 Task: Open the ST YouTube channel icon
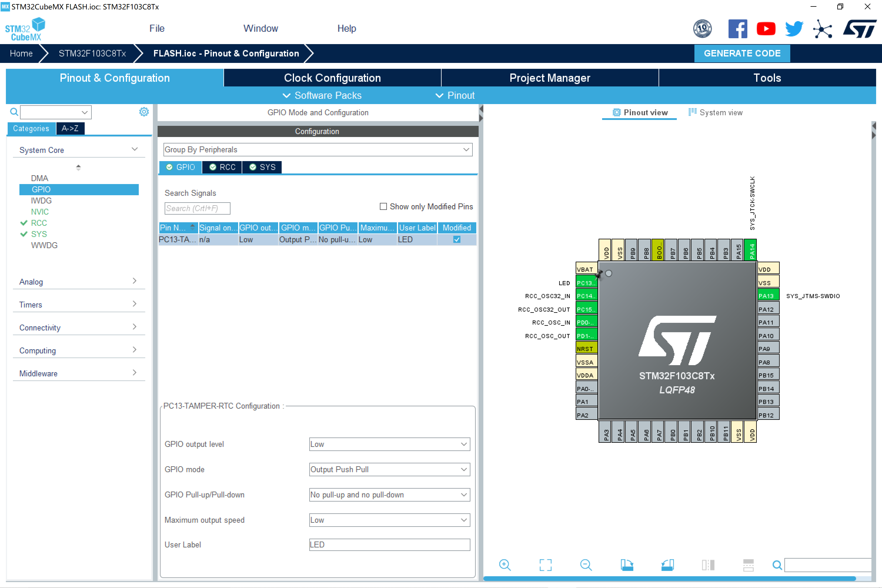click(766, 29)
